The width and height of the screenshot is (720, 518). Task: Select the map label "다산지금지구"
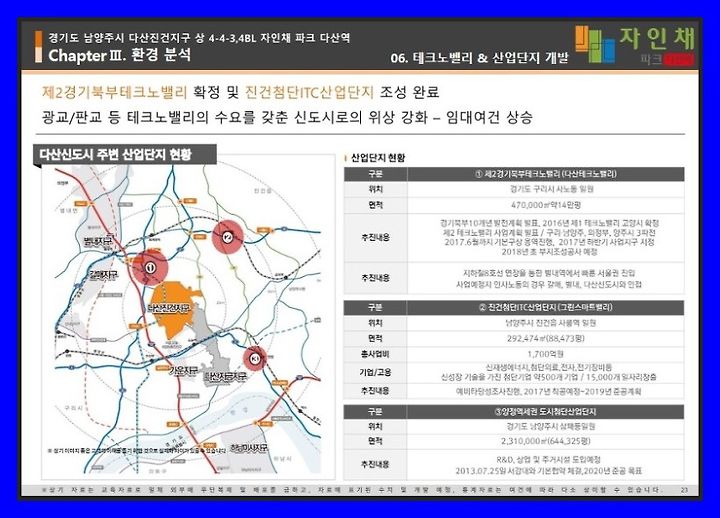coord(225,377)
